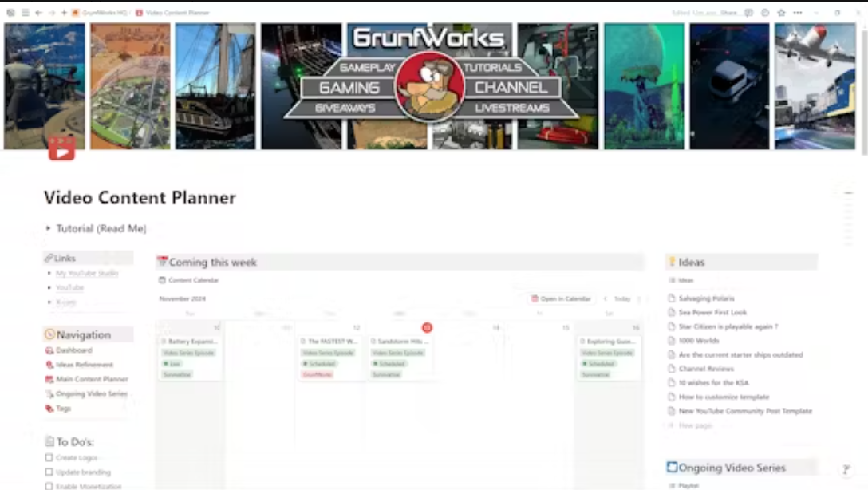This screenshot has height=490, width=868.
Task: Open the 1000 Worlds idea
Action: (699, 341)
